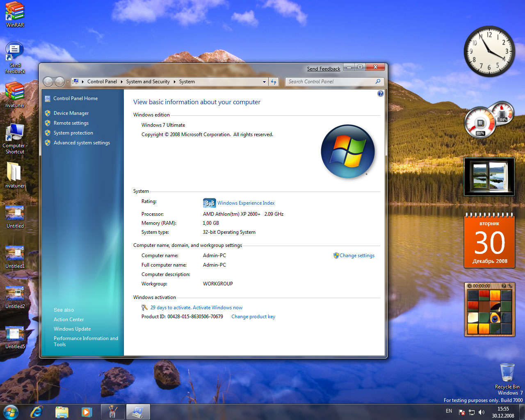Select the rivatuner archive icon on desktop
Screen dimensions: 525x420
pos(15,94)
